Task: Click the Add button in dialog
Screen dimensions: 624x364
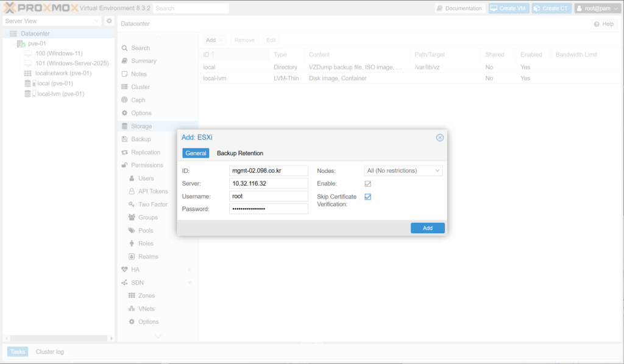Action: click(x=427, y=228)
